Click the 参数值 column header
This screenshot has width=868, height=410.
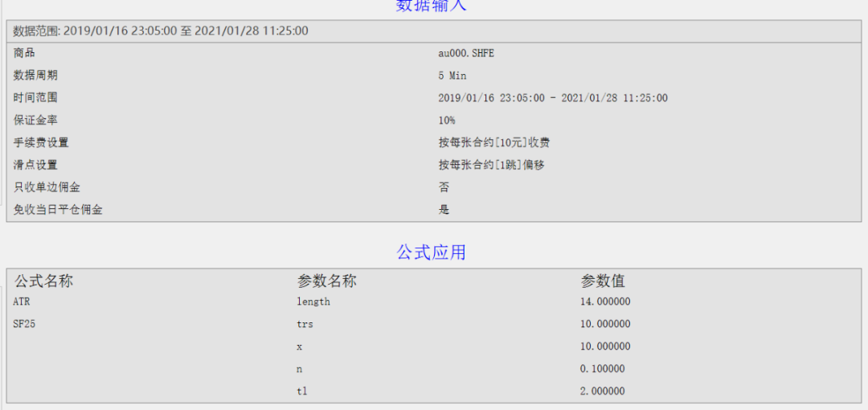click(603, 281)
